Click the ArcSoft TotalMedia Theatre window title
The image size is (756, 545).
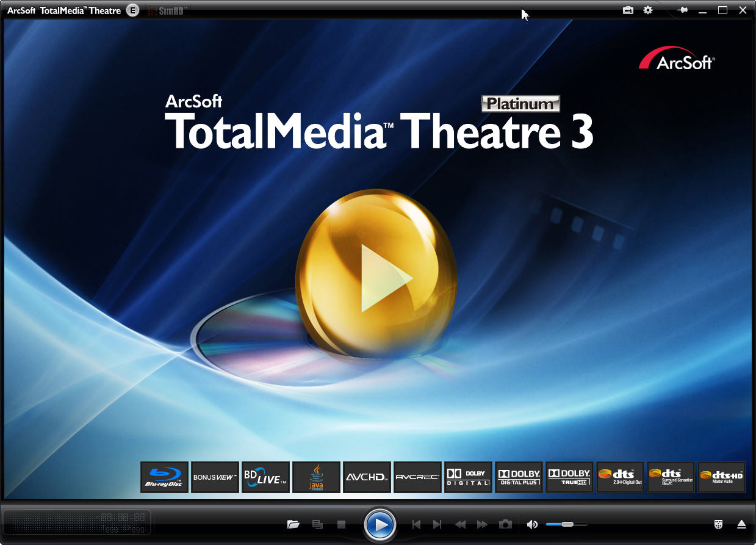pyautogui.click(x=64, y=10)
